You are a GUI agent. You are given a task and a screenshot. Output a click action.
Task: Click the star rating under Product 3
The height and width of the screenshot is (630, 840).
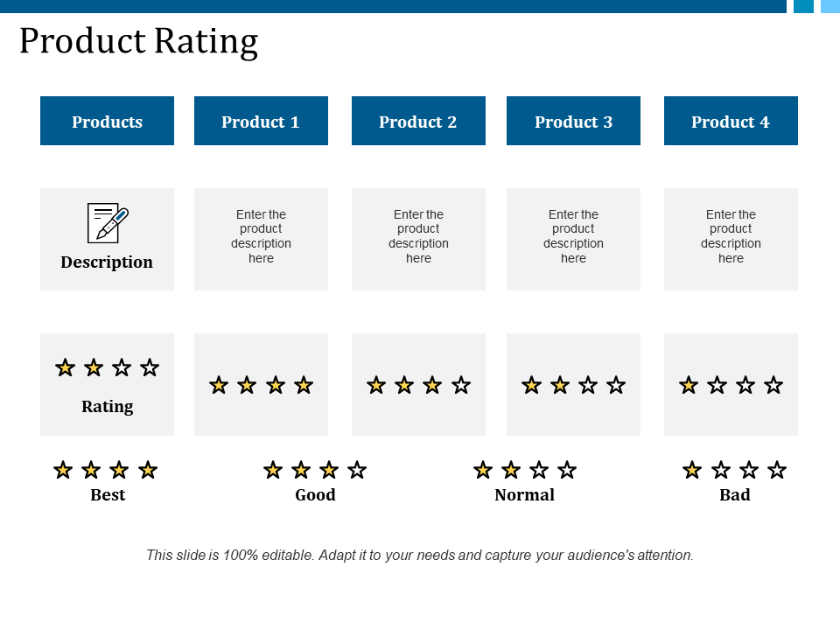[x=573, y=385]
